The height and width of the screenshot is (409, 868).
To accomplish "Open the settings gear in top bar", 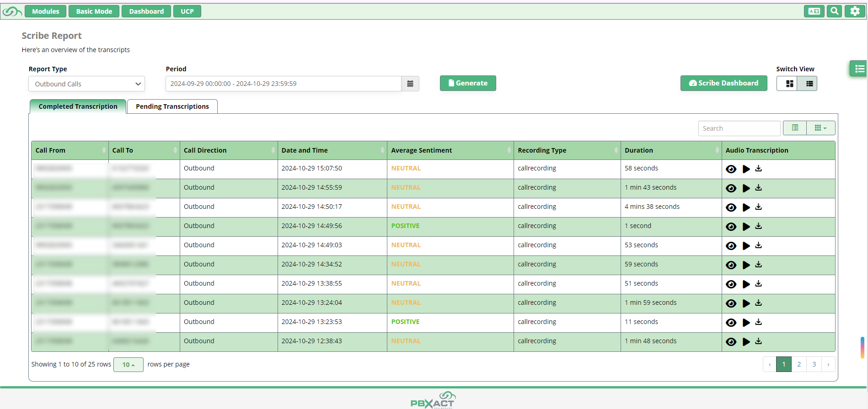I will pyautogui.click(x=854, y=11).
